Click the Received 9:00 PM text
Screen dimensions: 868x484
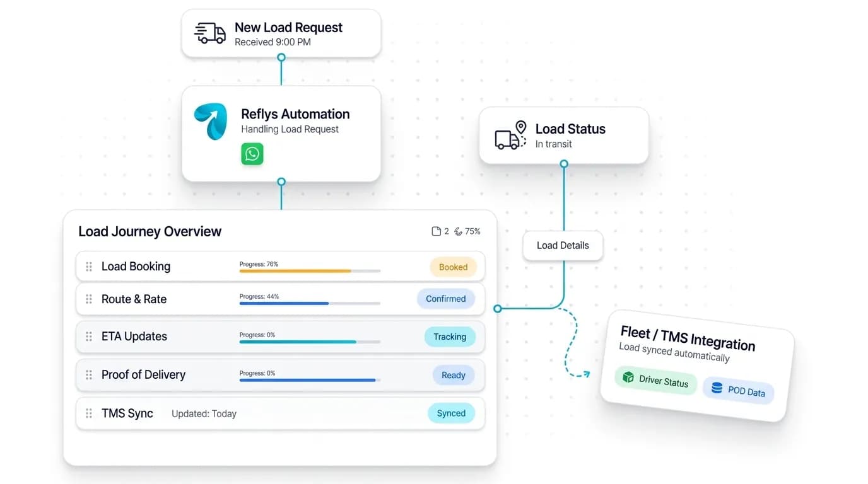tap(273, 42)
